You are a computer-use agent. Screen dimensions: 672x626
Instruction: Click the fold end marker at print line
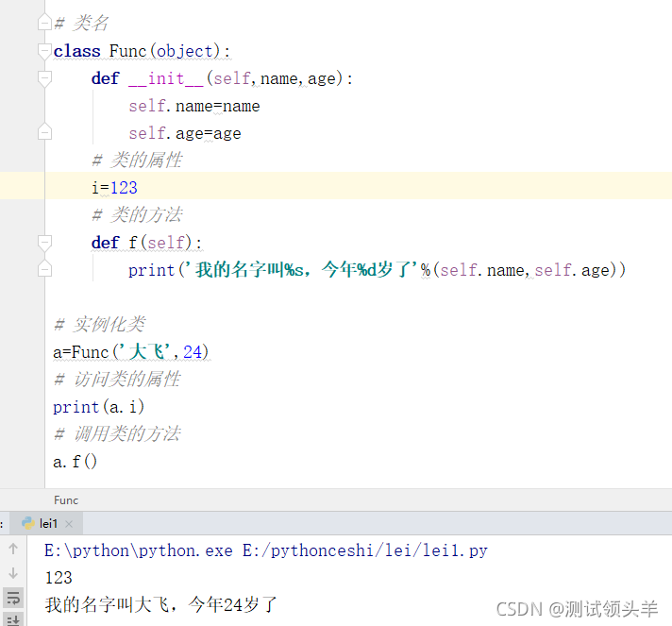[x=44, y=268]
